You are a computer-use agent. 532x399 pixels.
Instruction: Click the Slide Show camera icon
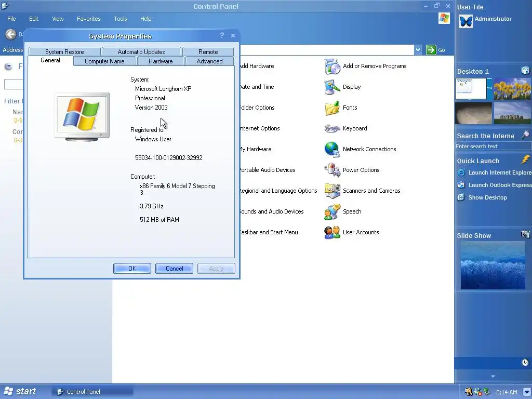[x=525, y=234]
